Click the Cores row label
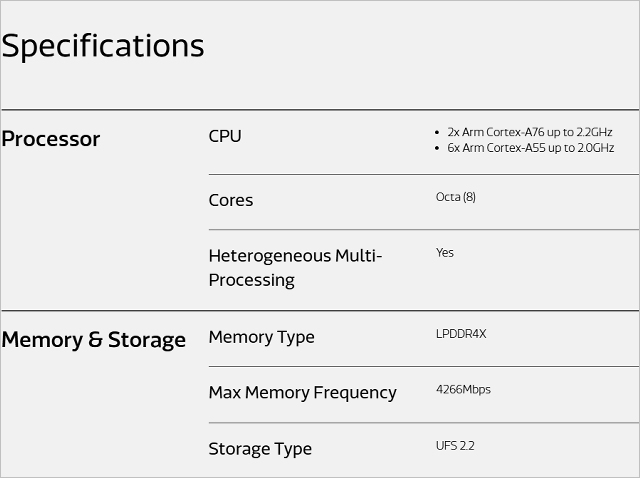Screen dimensions: 640x478 click(x=231, y=200)
